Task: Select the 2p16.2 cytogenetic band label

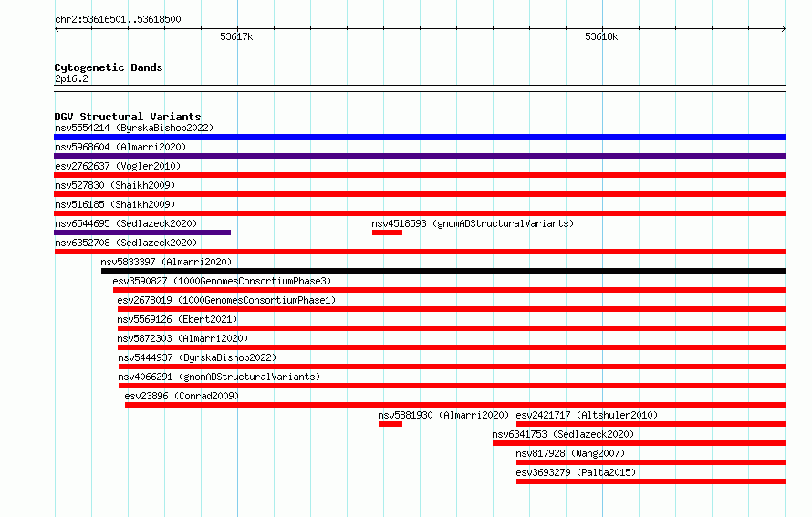Action: pyautogui.click(x=71, y=78)
